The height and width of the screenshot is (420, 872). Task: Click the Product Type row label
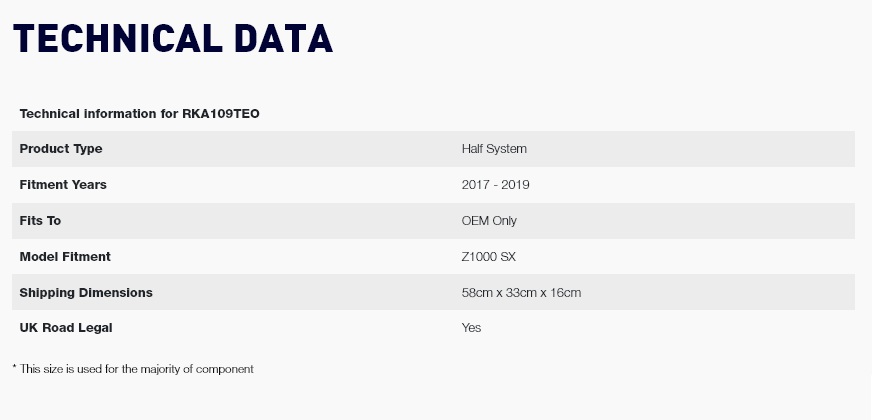click(61, 149)
